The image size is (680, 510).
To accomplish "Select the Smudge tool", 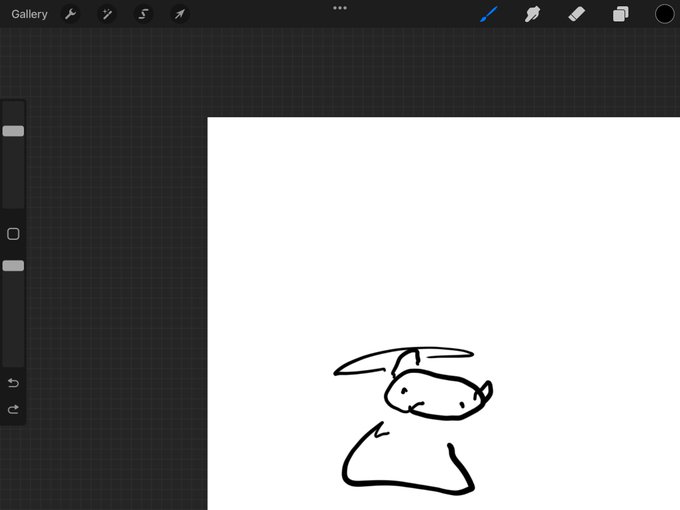I will [533, 14].
